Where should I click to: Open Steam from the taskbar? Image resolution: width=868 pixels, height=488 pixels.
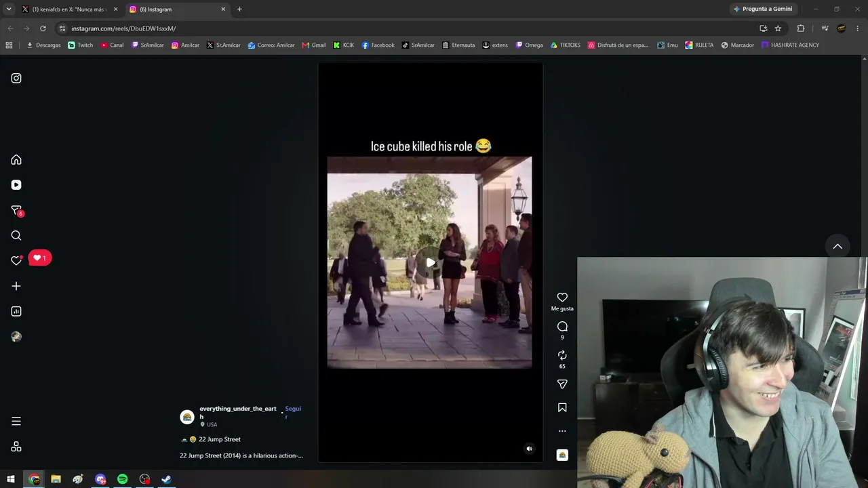(x=166, y=479)
